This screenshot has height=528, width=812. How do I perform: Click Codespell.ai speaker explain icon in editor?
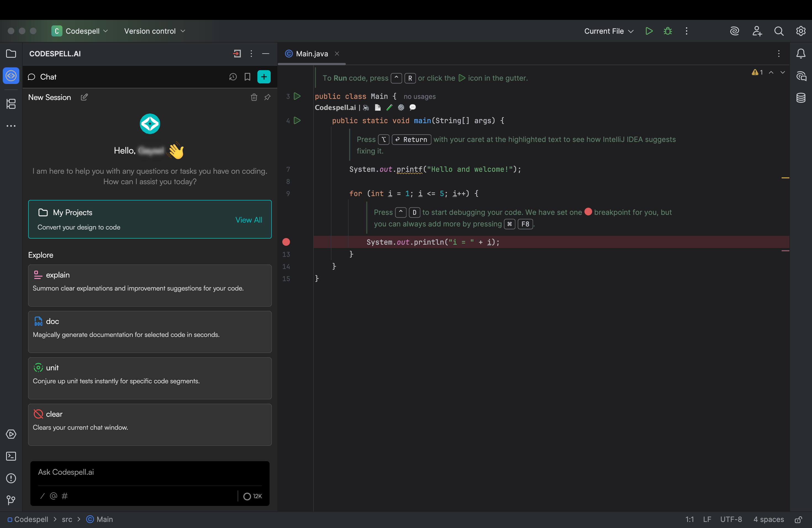pyautogui.click(x=366, y=107)
